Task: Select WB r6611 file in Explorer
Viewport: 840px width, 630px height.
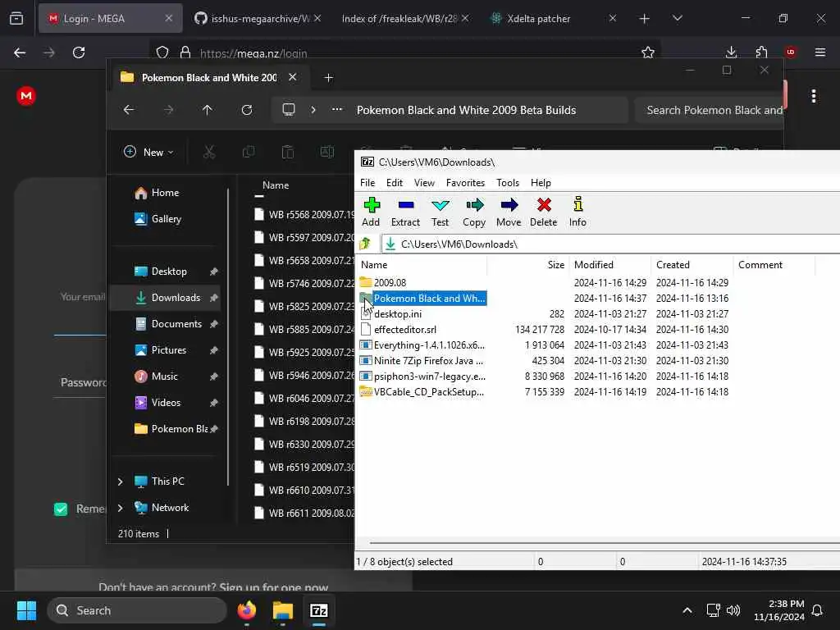Action: coord(304,514)
